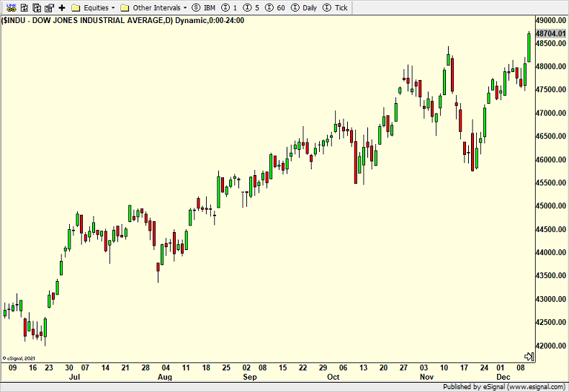
Task: Click the Other Intervals folder icon
Action: (125, 8)
